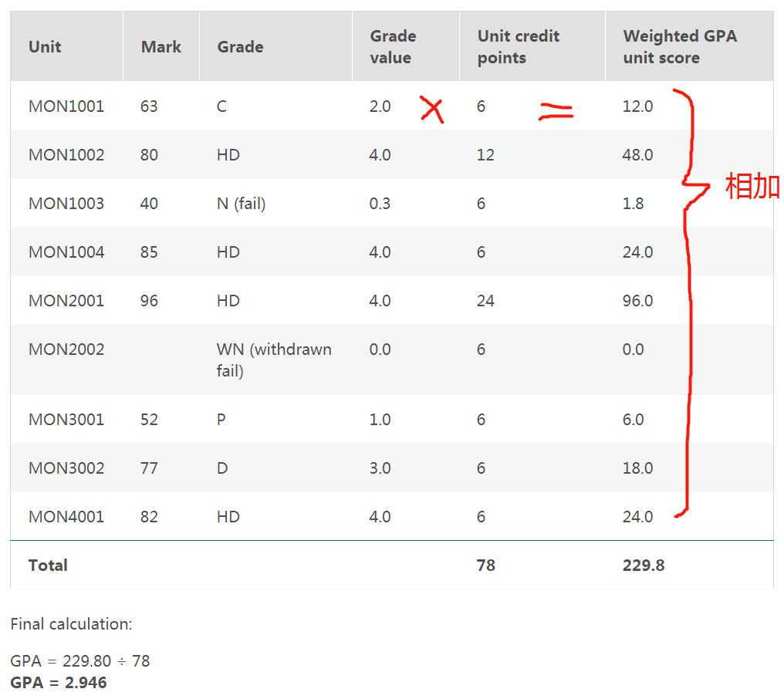This screenshot has height=699, width=784.
Task: Click credit points 24 for MON2001
Action: tap(485, 301)
